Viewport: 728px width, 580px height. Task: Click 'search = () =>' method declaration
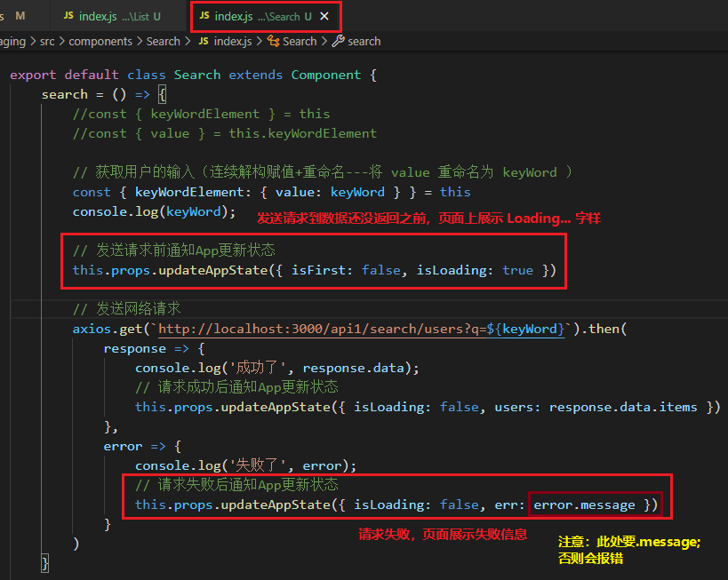[96, 94]
